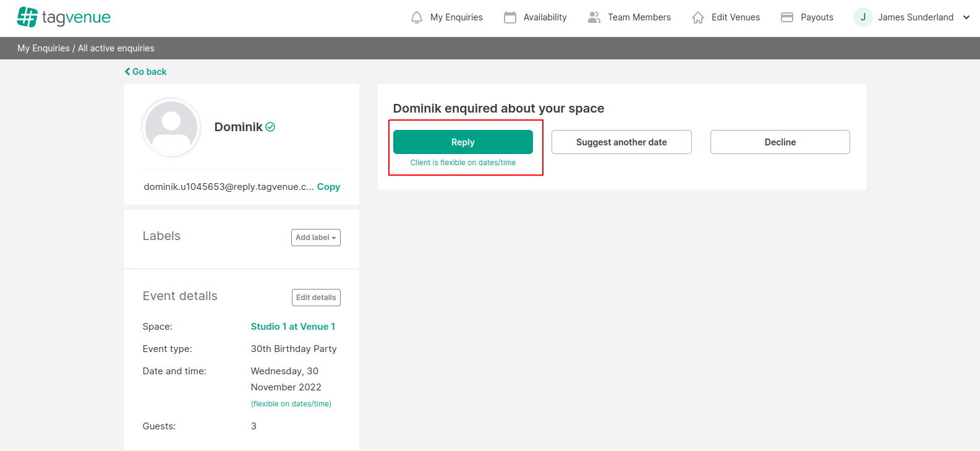Open the Studio 1 at Venue 1 link
The height and width of the screenshot is (451, 980).
click(293, 327)
